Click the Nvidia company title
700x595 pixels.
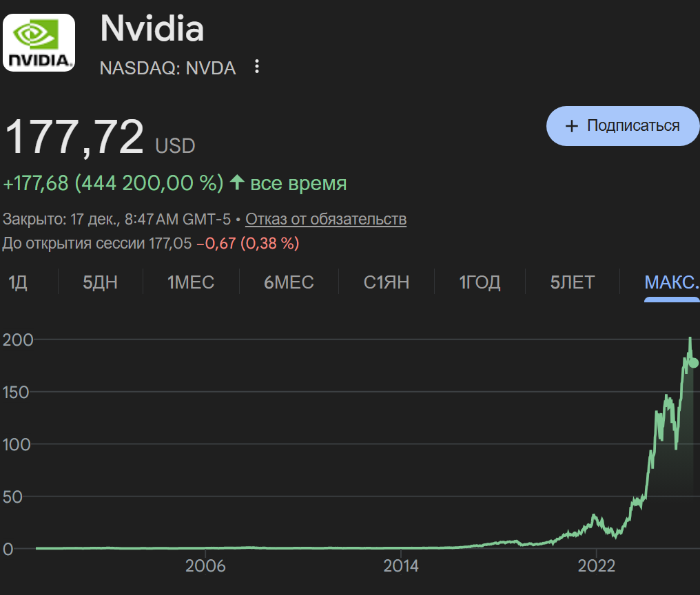pos(152,29)
